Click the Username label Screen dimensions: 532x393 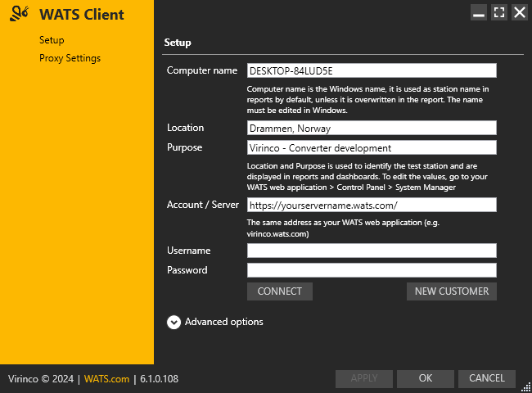[x=188, y=251]
